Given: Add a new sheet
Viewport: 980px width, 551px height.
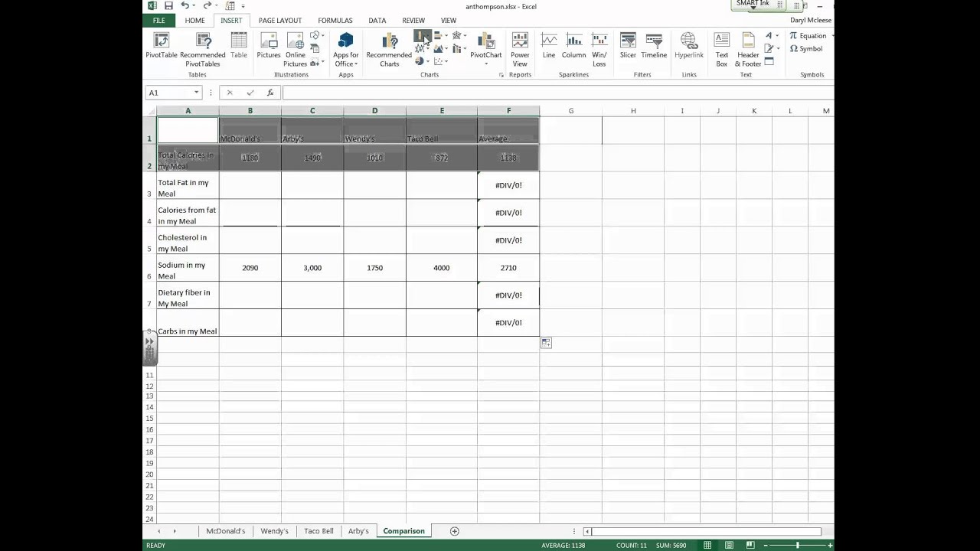Looking at the screenshot, I should [455, 531].
